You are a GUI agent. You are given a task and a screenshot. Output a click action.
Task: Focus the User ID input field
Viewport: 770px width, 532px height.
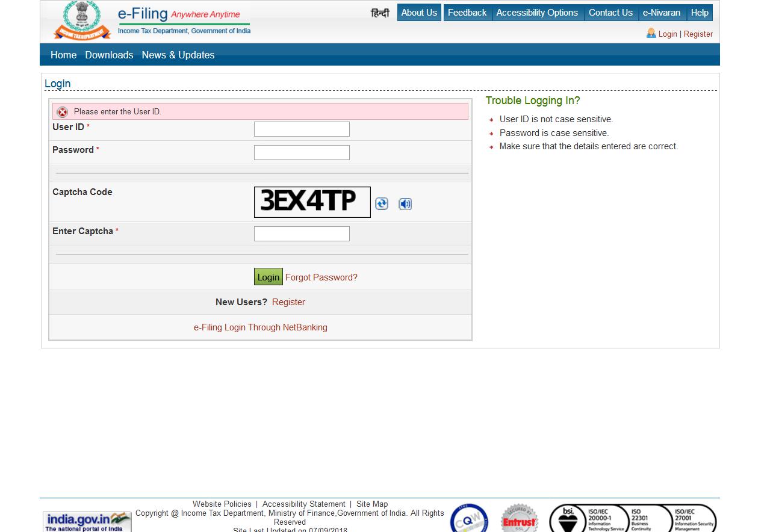(x=302, y=129)
